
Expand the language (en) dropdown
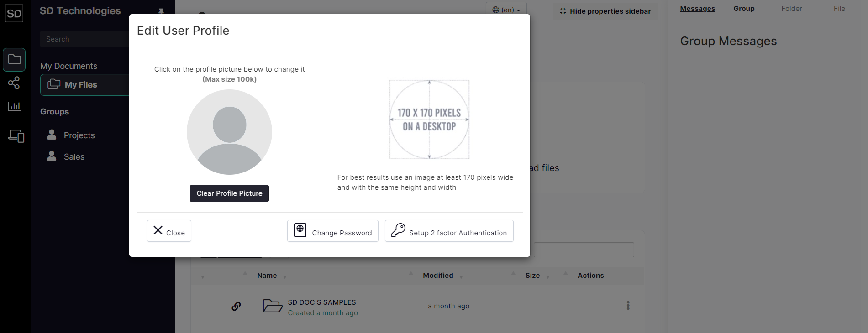(x=506, y=10)
